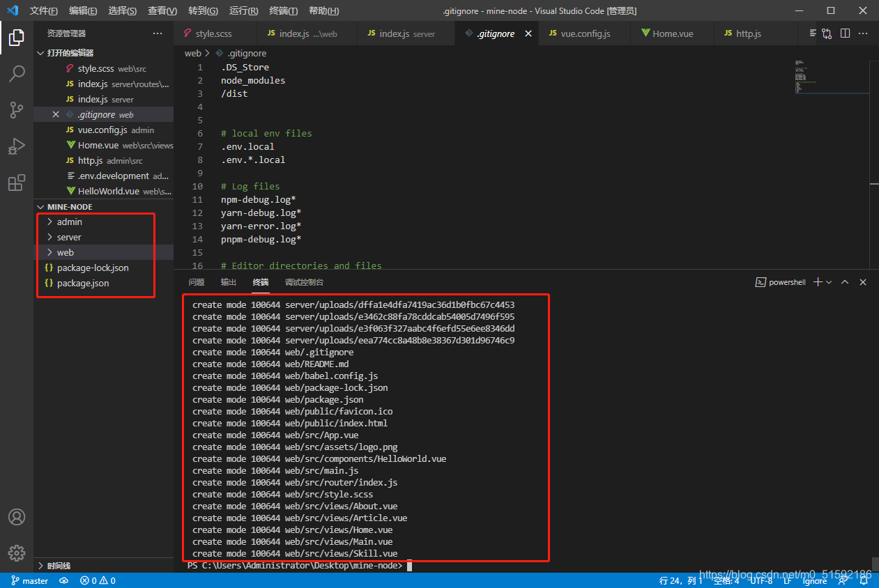Switch to style.scss editor tab

215,33
